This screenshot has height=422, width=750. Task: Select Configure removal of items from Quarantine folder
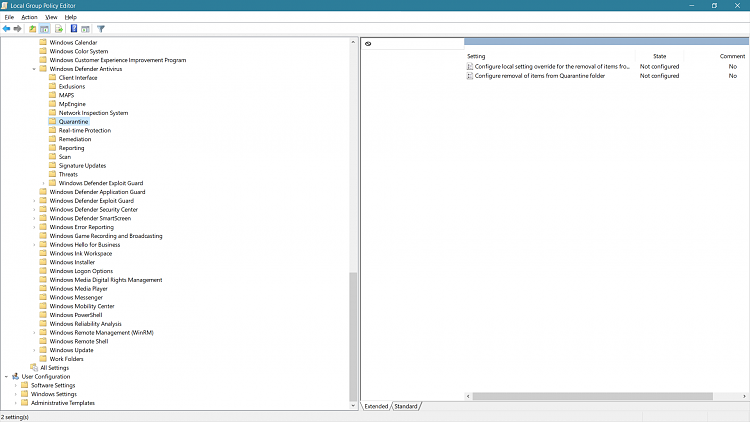point(540,76)
